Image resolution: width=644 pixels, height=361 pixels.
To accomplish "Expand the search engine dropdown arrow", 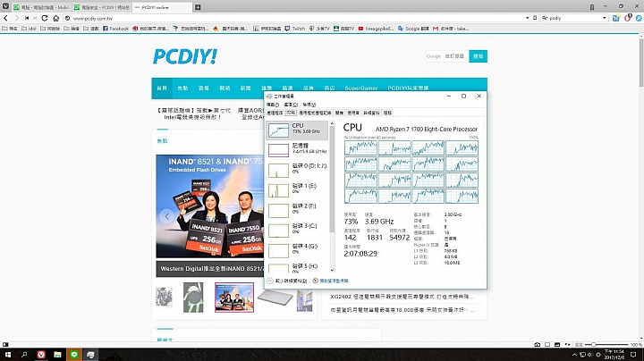I will pos(604,18).
